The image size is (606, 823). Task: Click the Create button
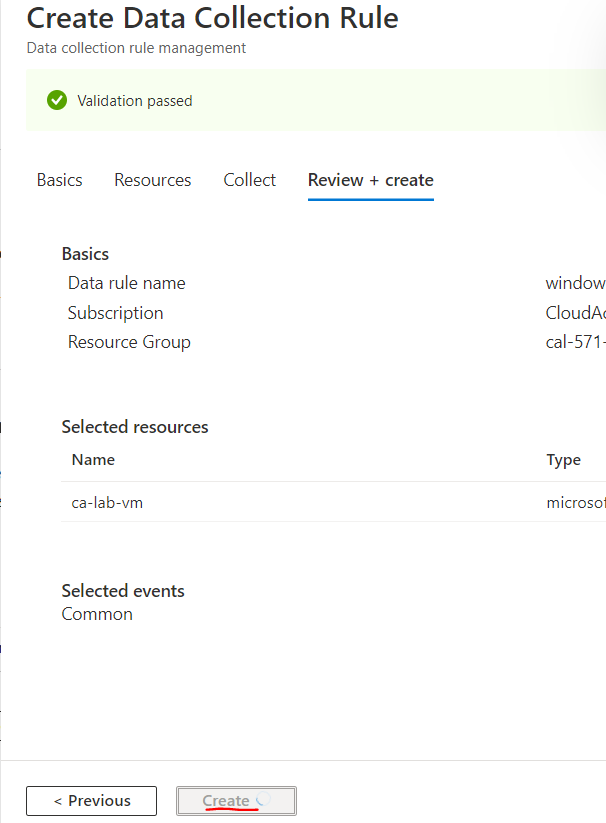[x=227, y=801]
